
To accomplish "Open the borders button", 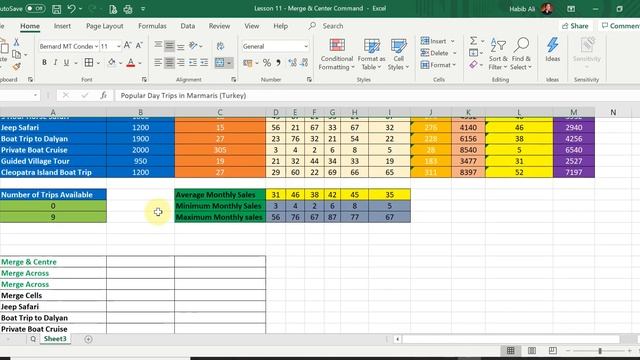I will [89, 62].
